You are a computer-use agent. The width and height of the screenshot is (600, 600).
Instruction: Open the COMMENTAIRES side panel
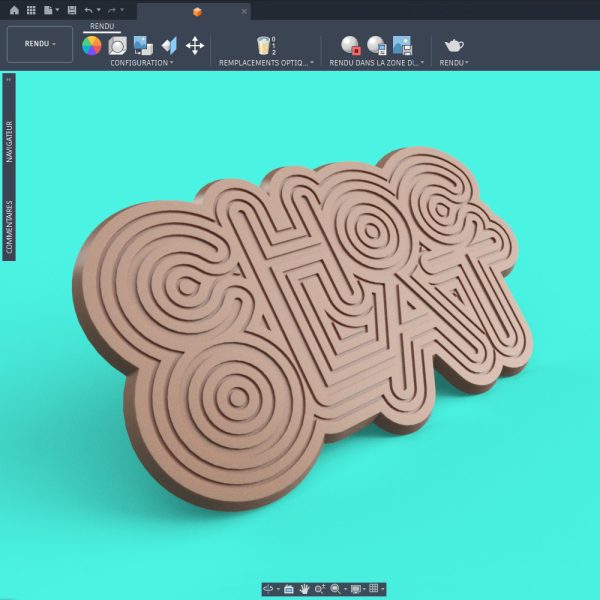(9, 227)
